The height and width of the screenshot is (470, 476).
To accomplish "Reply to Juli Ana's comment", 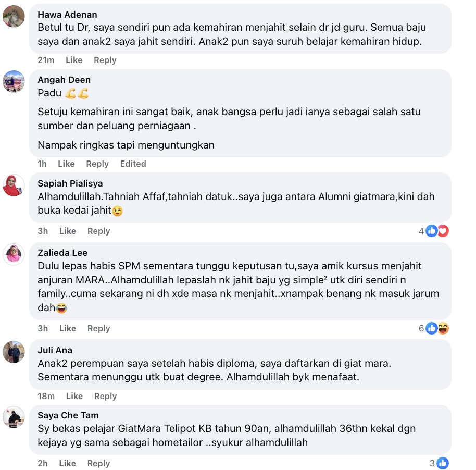I will pos(105,396).
